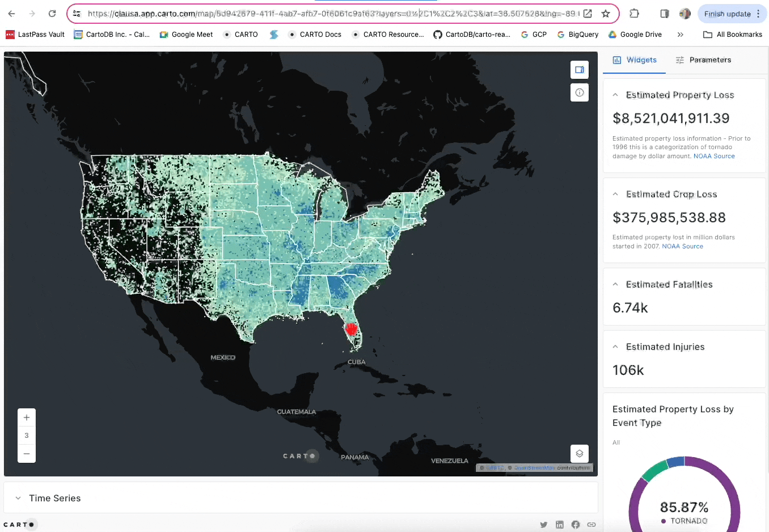Open GCP bookmark
Viewport: 769px width, 532px height.
(534, 35)
